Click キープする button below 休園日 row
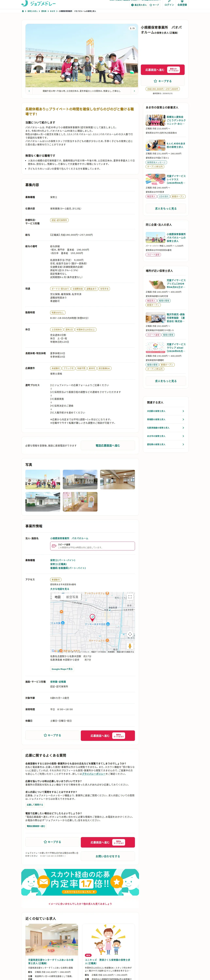This screenshot has height=980, width=210. 52,735
